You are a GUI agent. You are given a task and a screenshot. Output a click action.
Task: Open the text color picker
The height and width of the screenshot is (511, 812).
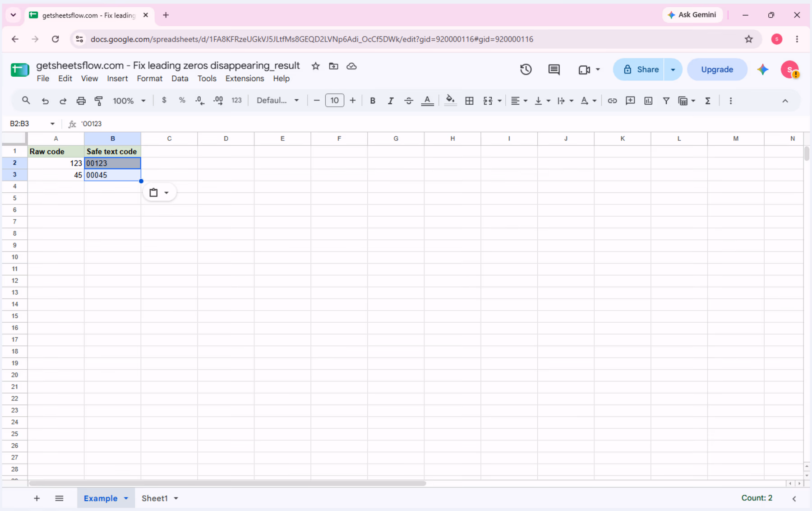coord(427,101)
